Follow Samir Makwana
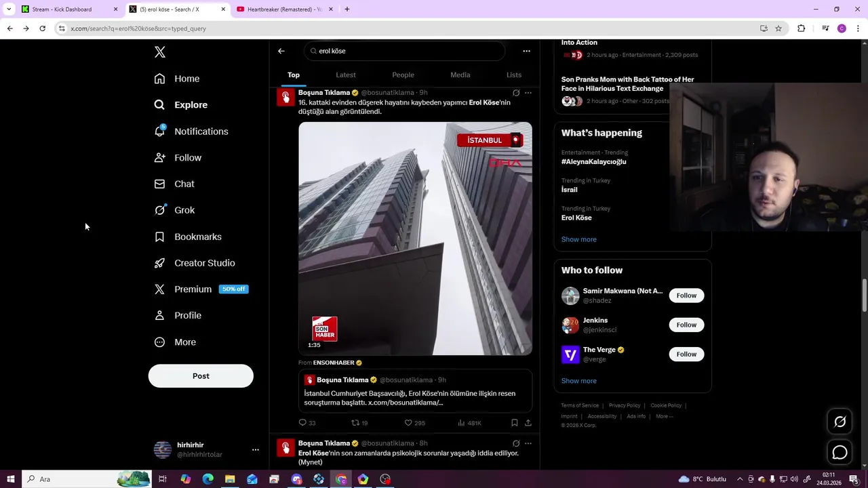Viewport: 868px width, 488px height. pos(686,296)
